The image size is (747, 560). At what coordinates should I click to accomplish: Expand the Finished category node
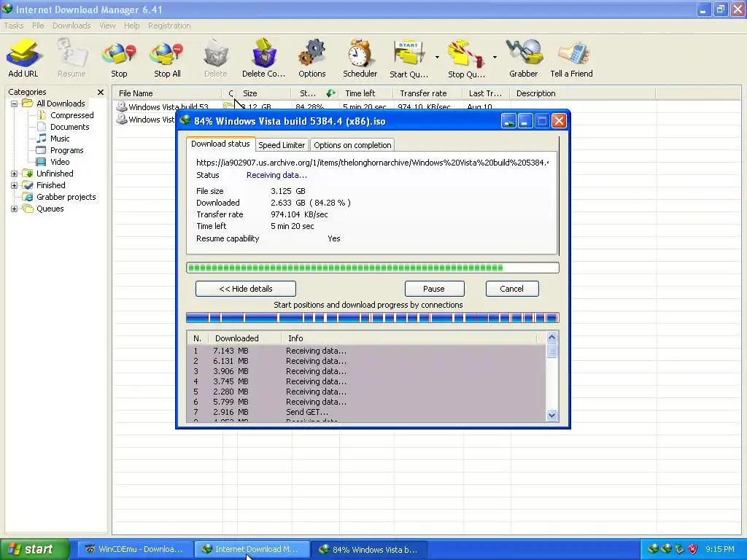point(15,185)
